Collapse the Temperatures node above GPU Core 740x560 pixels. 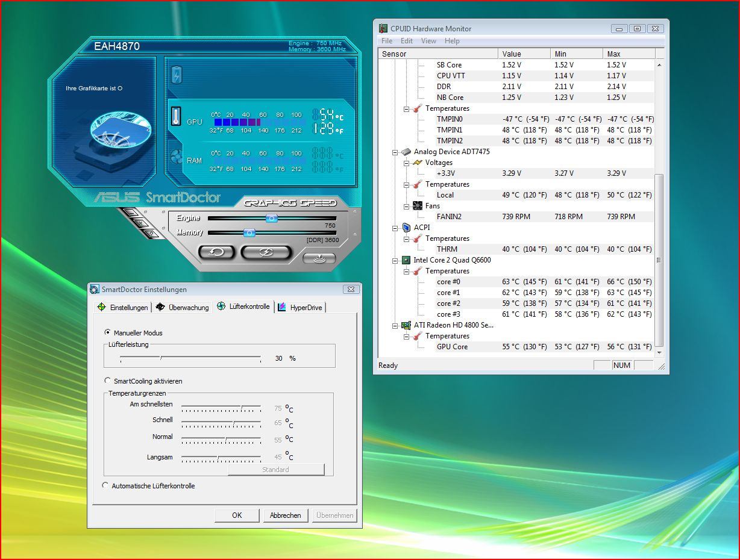pos(407,336)
